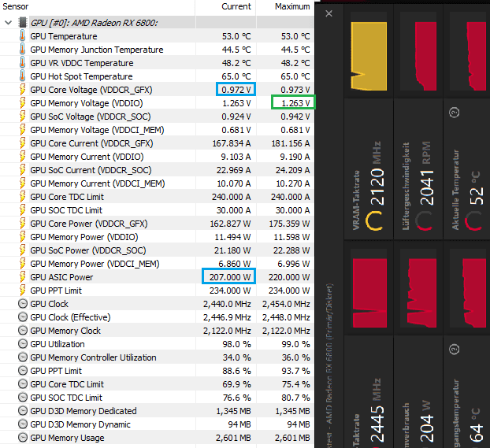Select the GPU SoC Power (VDDCR_SOC) label

pos(88,250)
